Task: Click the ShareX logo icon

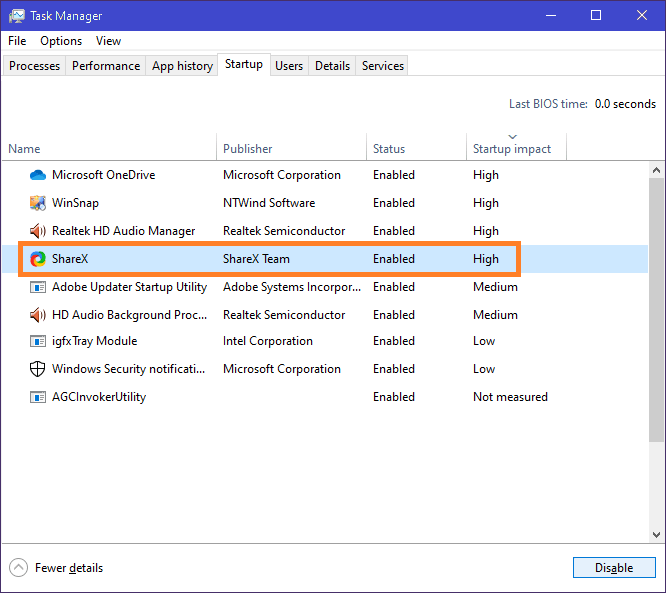Action: tap(38, 259)
